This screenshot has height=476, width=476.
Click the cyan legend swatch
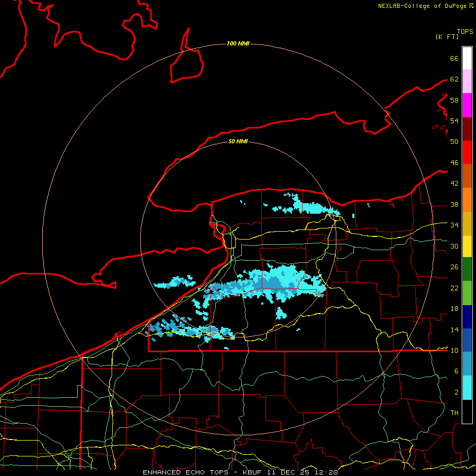(467, 388)
